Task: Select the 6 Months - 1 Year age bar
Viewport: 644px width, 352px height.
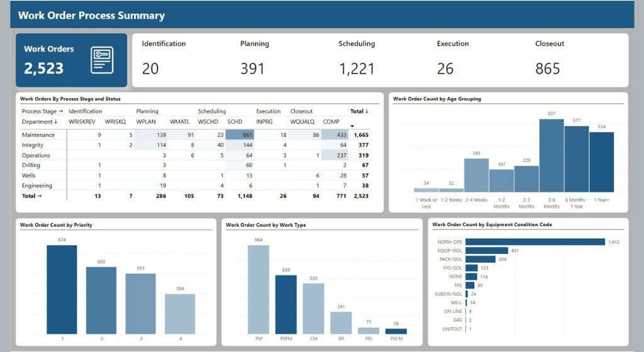Action: point(577,159)
